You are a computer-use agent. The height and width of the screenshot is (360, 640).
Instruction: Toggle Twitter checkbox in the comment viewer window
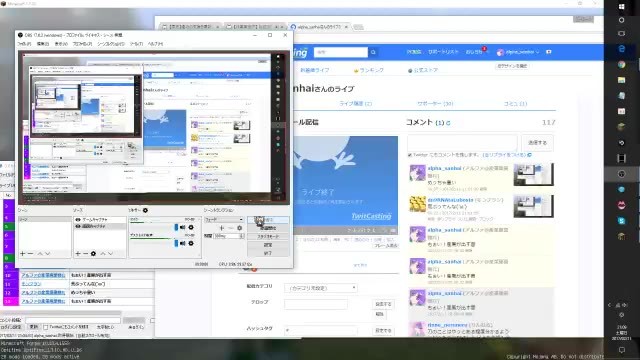point(46,327)
